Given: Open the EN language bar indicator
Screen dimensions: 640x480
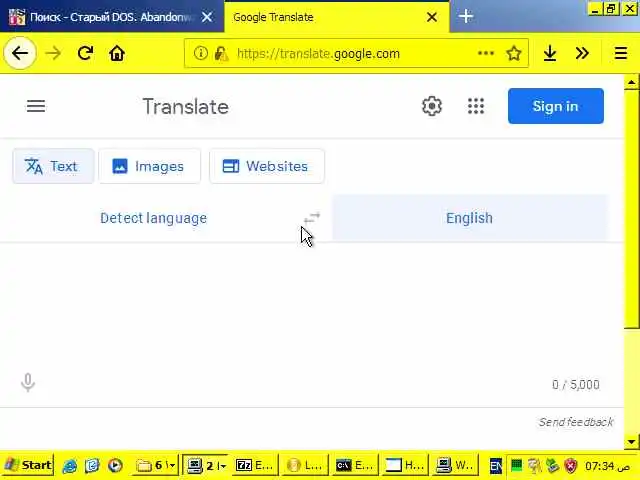Looking at the screenshot, I should pos(496,466).
